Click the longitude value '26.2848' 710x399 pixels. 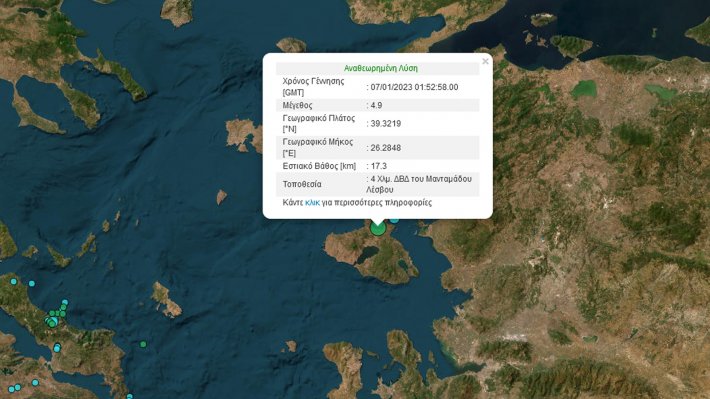tap(386, 148)
